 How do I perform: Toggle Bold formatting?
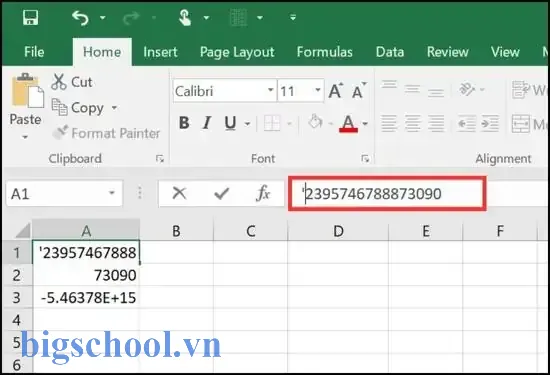[x=184, y=123]
